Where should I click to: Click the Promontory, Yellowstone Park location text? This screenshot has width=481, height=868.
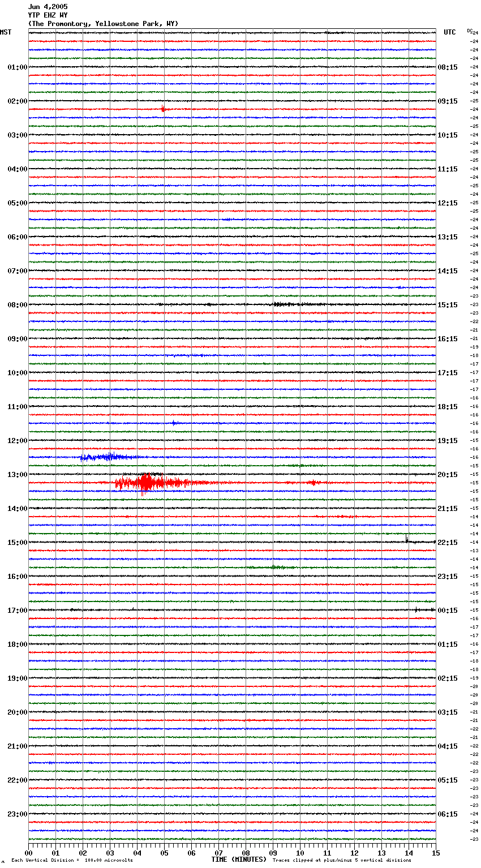[103, 24]
